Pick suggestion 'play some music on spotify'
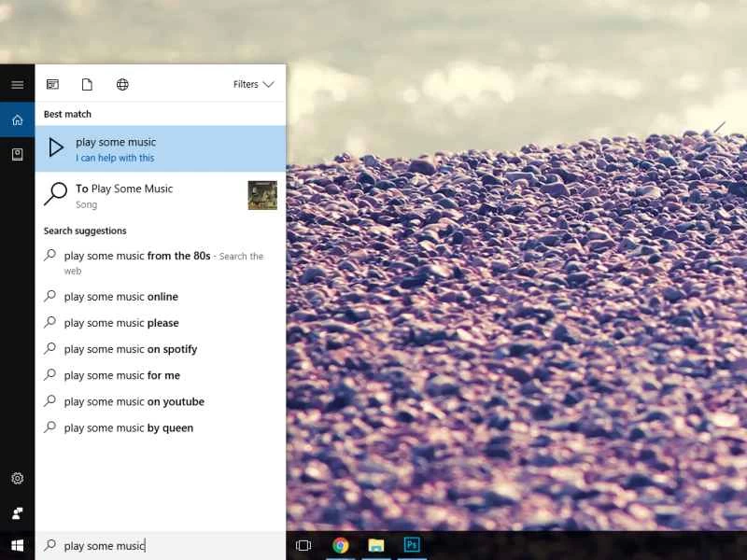 tap(131, 349)
